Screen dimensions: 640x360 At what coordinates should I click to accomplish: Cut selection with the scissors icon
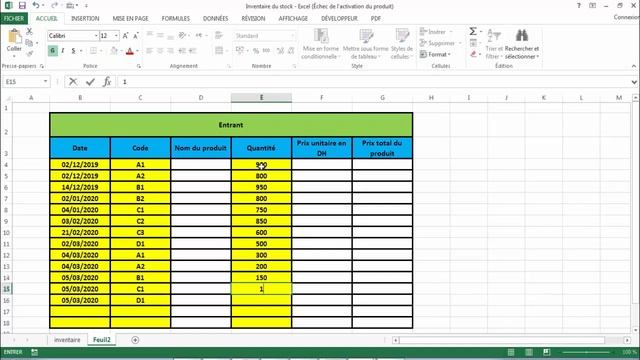tap(29, 31)
